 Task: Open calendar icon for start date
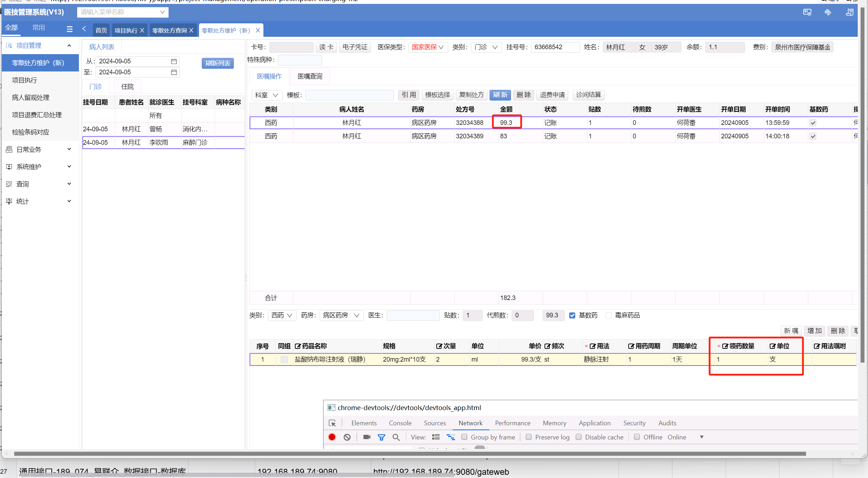click(x=174, y=61)
